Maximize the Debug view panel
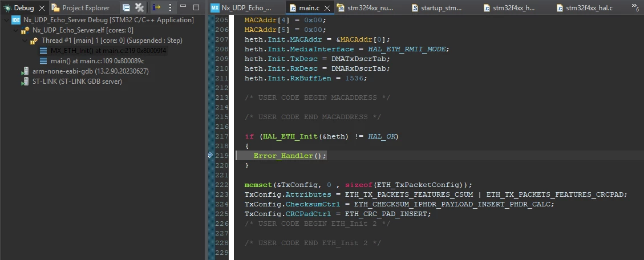 pos(196,7)
